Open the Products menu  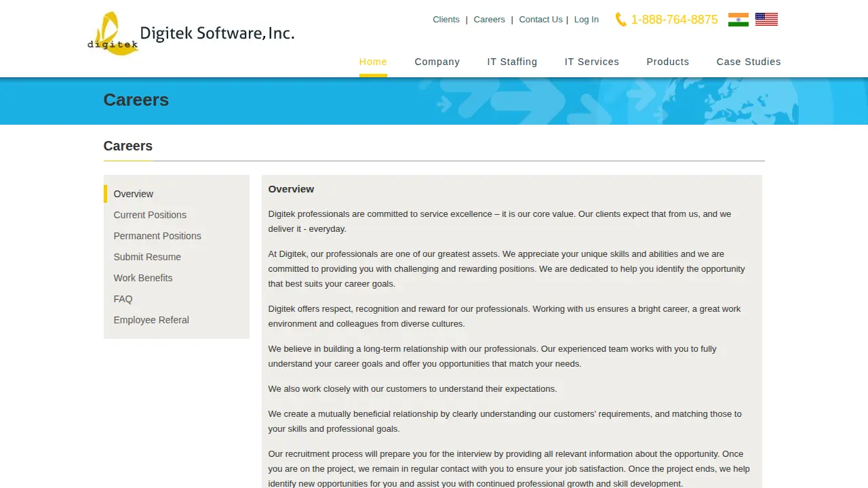[x=668, y=62]
